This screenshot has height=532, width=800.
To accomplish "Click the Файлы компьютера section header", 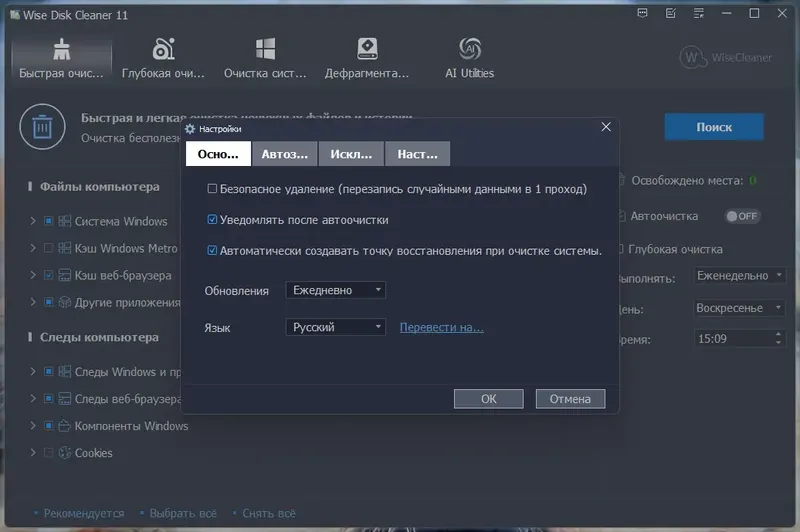I will 99,187.
